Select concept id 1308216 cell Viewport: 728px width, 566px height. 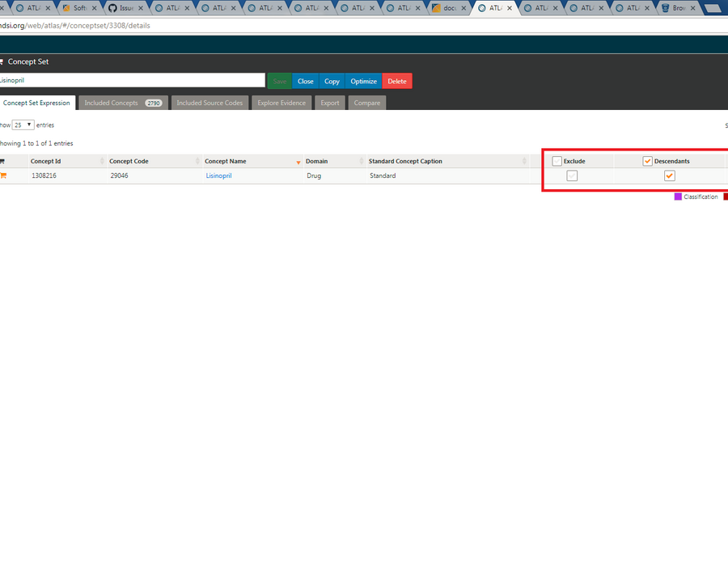pyautogui.click(x=44, y=175)
